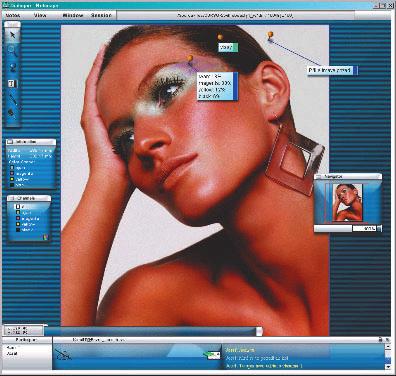Click the orange note pin above the eyebrow

click(x=190, y=58)
